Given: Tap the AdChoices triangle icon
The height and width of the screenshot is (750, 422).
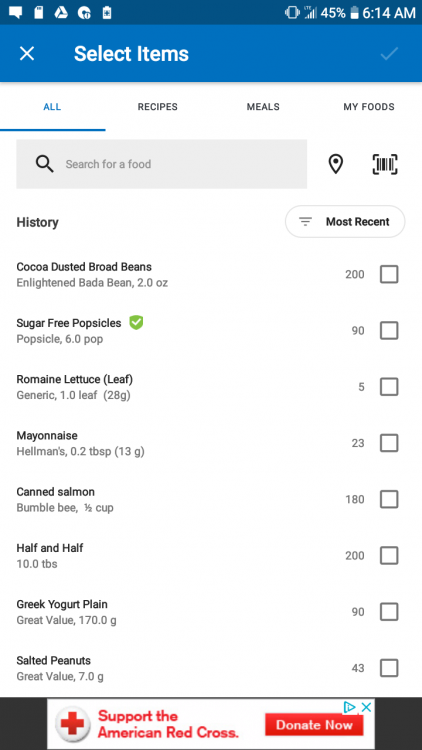Looking at the screenshot, I should tap(350, 707).
